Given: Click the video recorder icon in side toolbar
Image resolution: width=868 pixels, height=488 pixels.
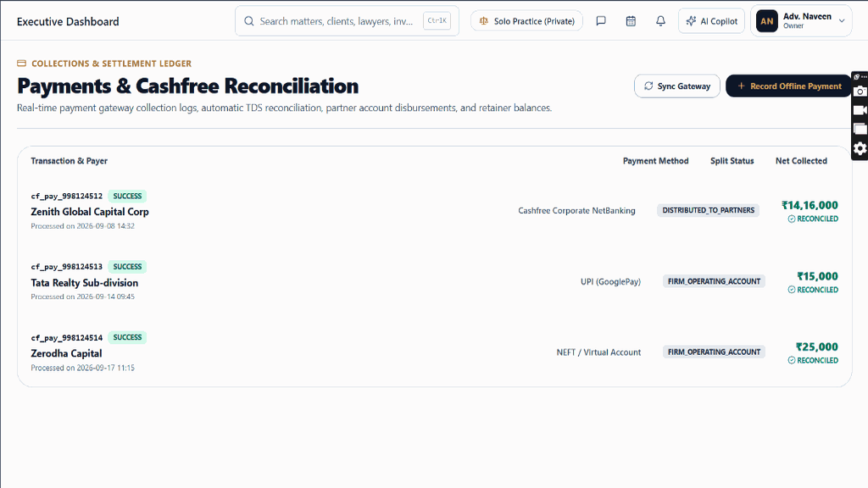Looking at the screenshot, I should pyautogui.click(x=860, y=110).
